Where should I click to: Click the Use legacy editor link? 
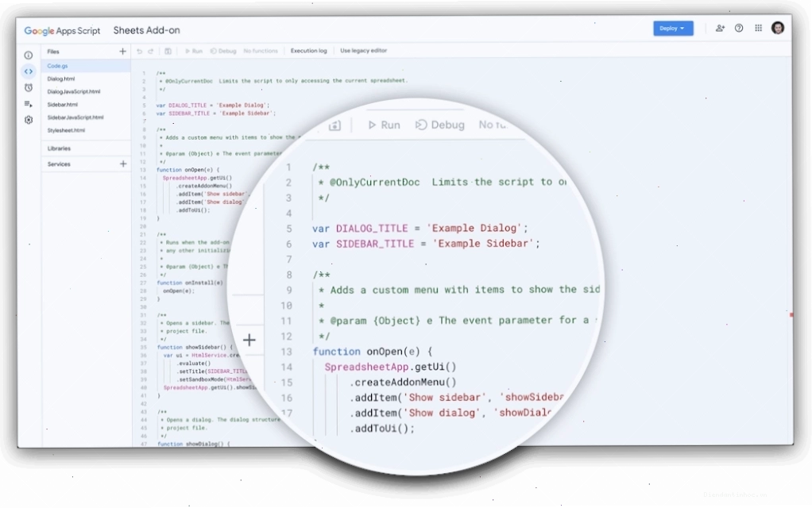(x=364, y=51)
